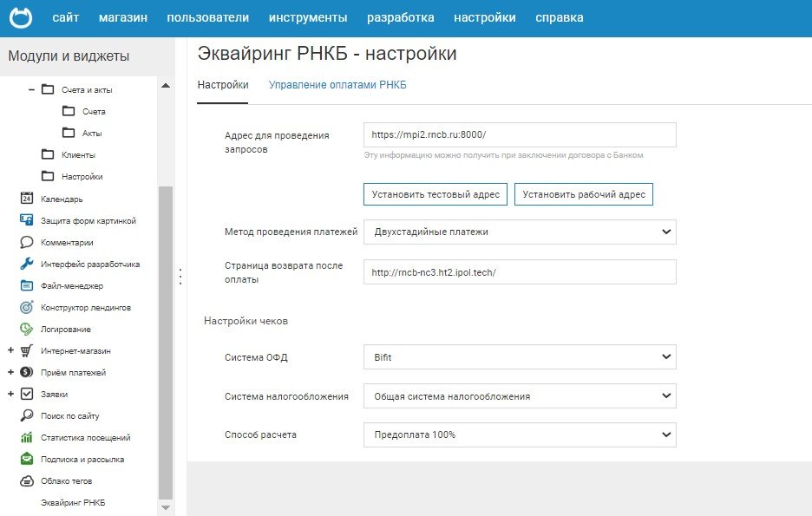Click the Облако тегов cloud icon
Screen dimensions: 812x516
tap(26, 480)
